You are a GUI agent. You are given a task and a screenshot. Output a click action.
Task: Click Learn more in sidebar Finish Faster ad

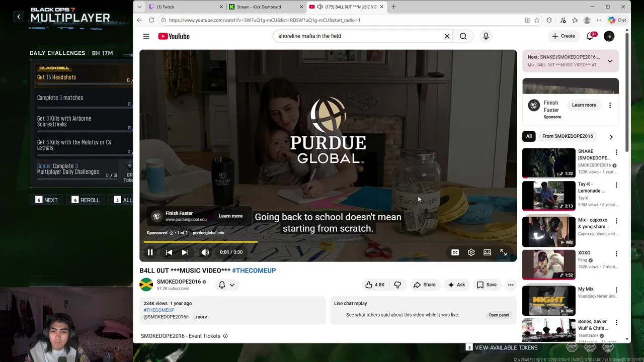[x=584, y=105]
